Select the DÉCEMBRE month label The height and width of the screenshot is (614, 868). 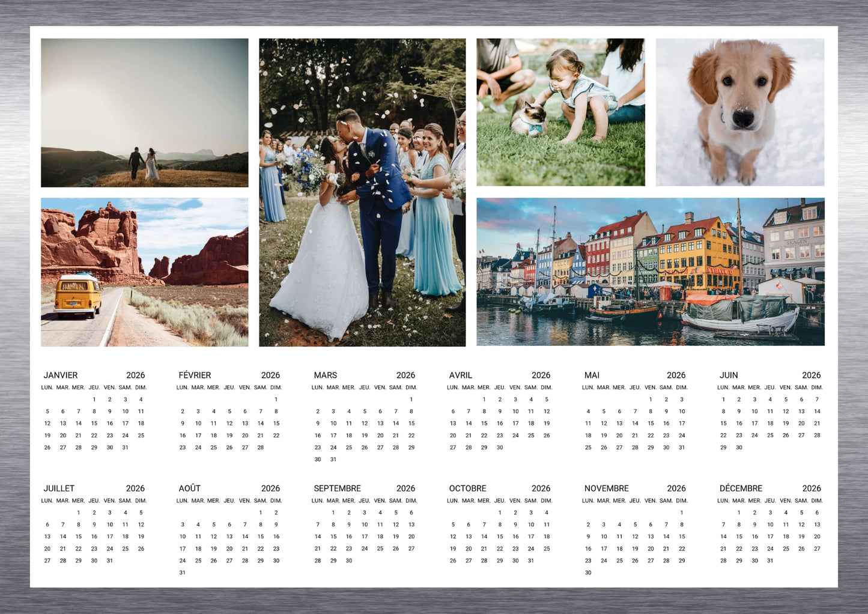pyautogui.click(x=741, y=488)
